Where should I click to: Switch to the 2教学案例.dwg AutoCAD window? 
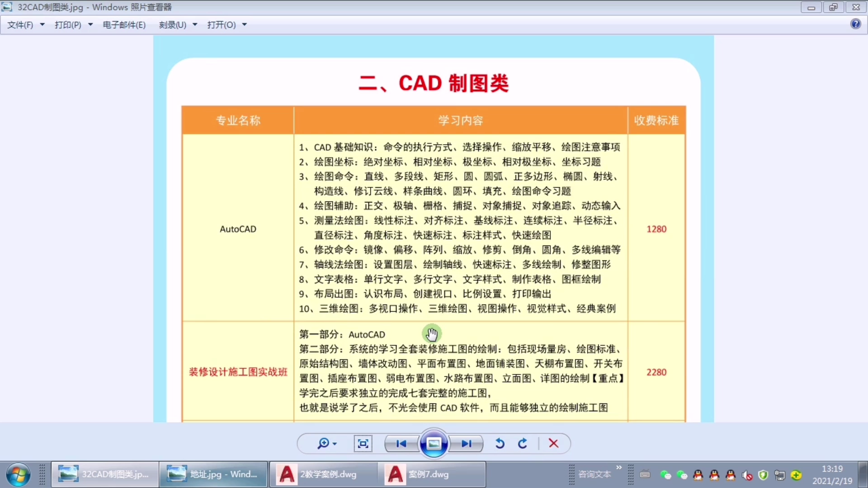click(324, 474)
